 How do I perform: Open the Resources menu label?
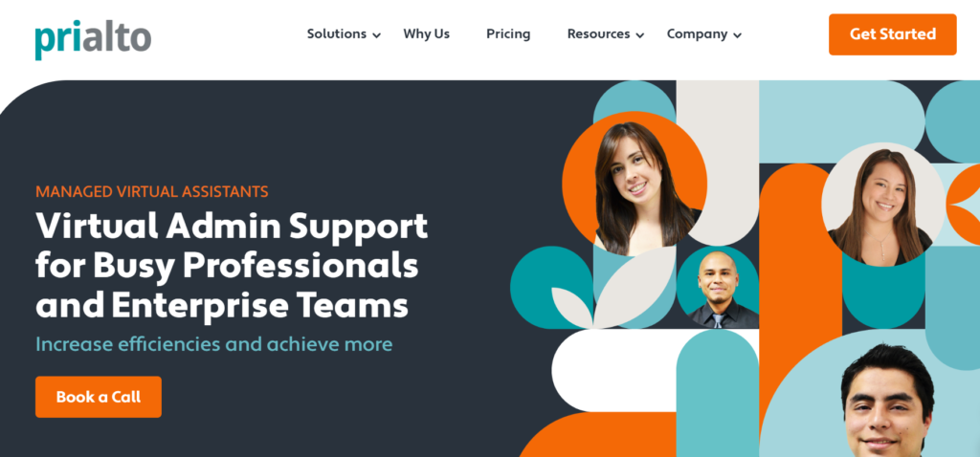tap(599, 33)
